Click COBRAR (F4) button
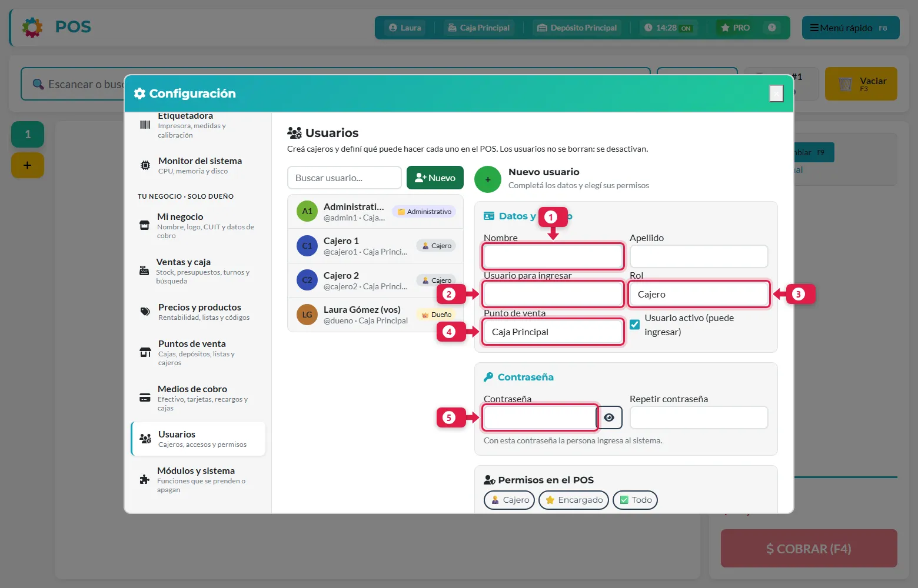 click(x=809, y=549)
